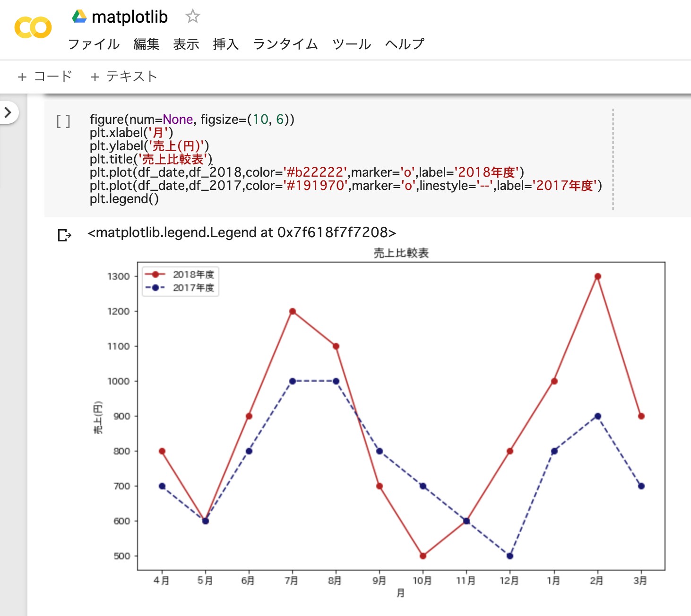Click the 売上比較表 chart title
The image size is (691, 616).
(x=401, y=253)
